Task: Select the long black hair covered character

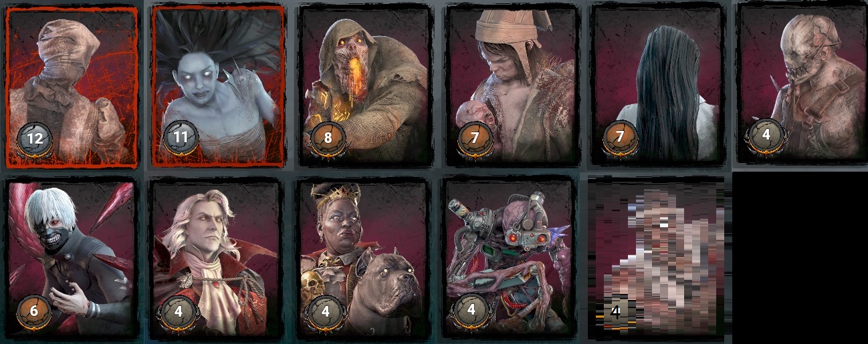Action: click(x=657, y=83)
